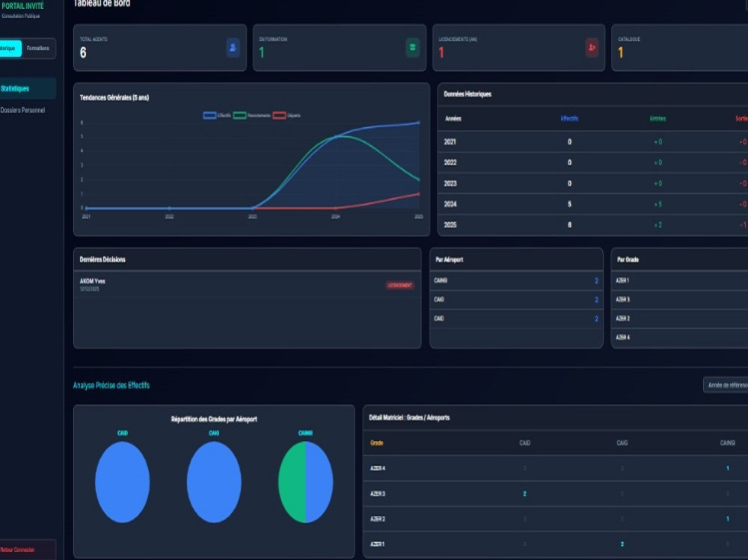This screenshot has height=560, width=748.
Task: Select the 2025 row in Données Historiques
Action: pyautogui.click(x=593, y=224)
